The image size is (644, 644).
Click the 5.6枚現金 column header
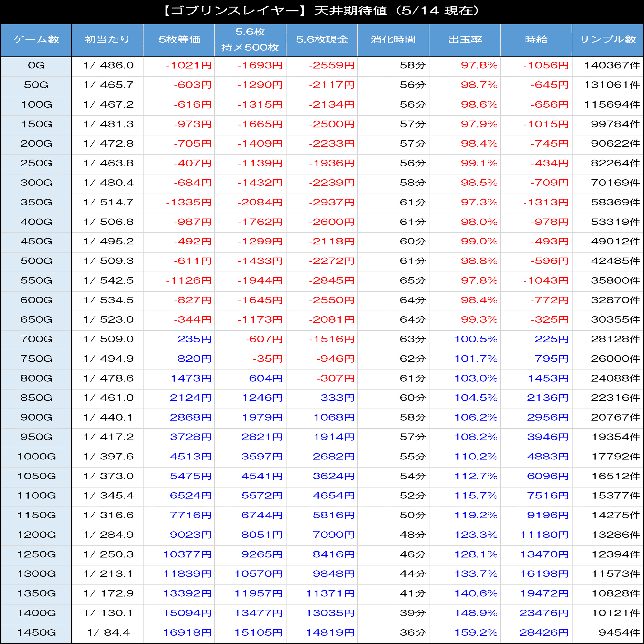click(322, 40)
